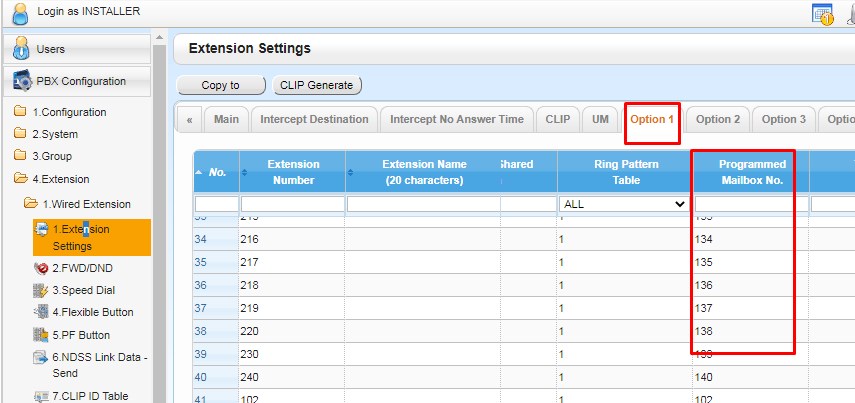Screen dimensions: 855x403
Task: Click the « tab scroll-left button
Action: point(189,119)
